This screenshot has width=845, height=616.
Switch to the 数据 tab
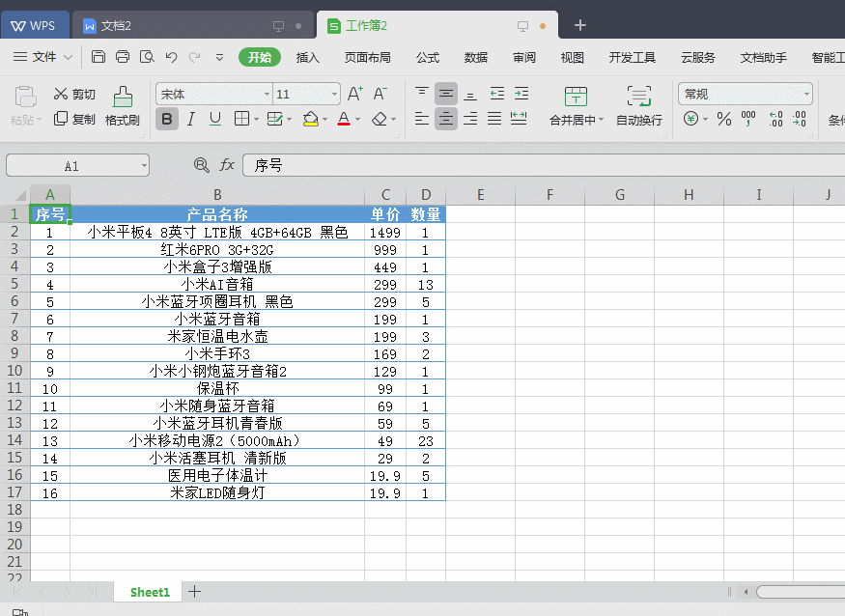(476, 57)
